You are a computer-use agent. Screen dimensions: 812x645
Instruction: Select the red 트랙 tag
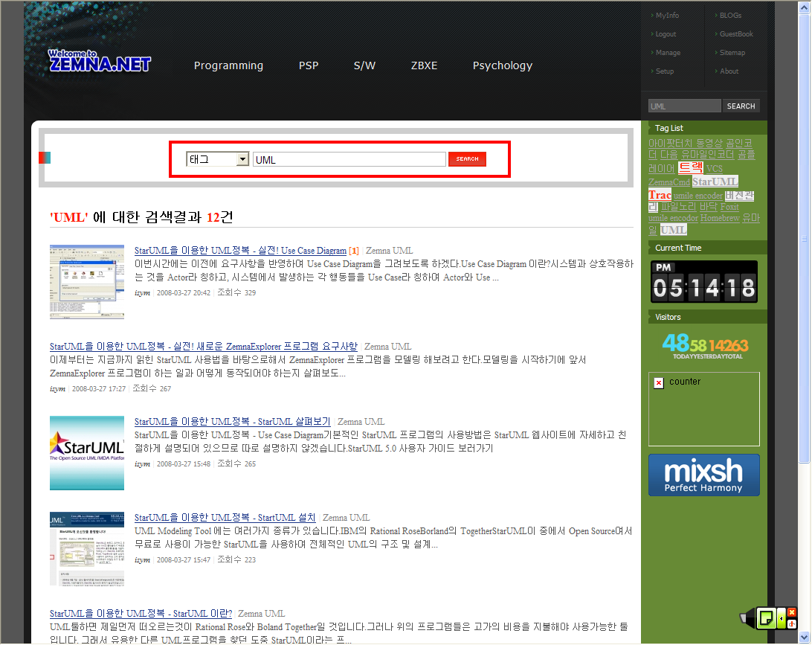[x=691, y=167]
